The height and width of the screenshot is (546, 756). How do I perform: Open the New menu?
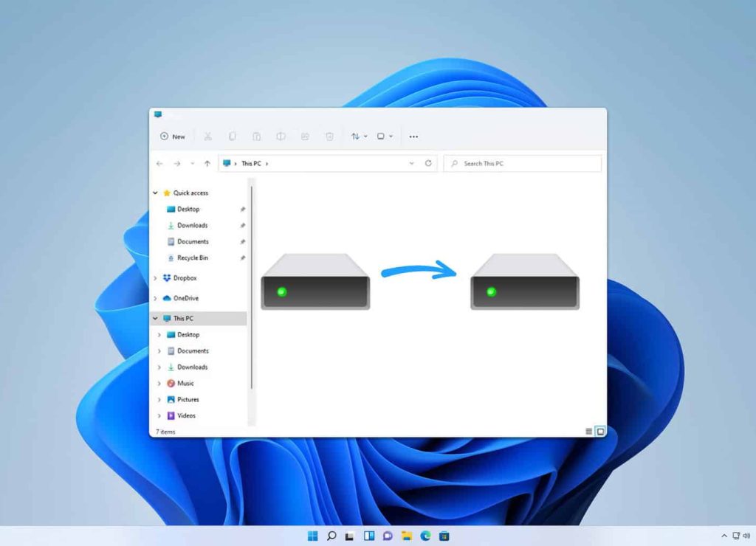173,136
